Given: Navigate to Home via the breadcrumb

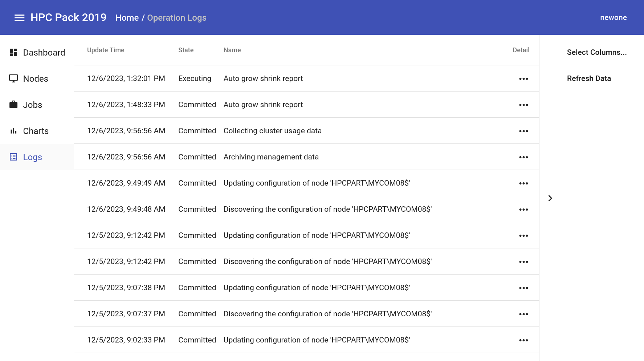Looking at the screenshot, I should tap(127, 17).
